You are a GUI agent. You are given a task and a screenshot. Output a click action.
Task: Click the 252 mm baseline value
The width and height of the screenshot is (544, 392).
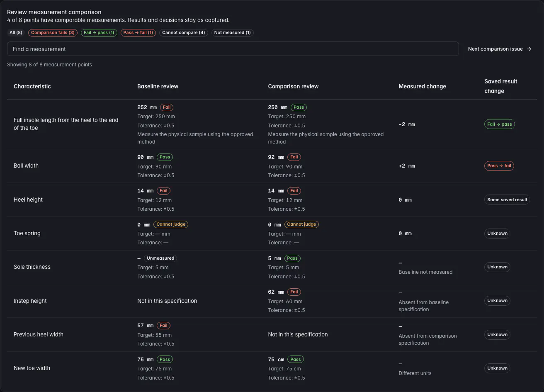(147, 107)
